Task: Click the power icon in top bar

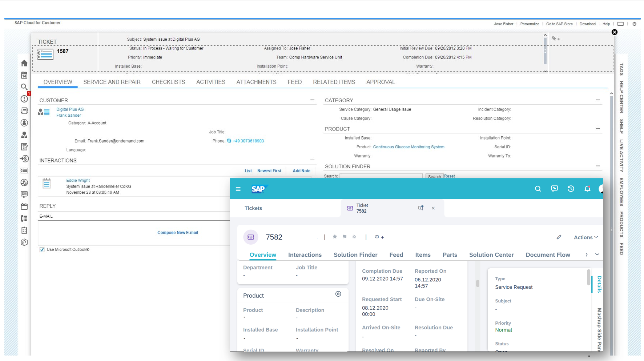Action: pyautogui.click(x=635, y=24)
